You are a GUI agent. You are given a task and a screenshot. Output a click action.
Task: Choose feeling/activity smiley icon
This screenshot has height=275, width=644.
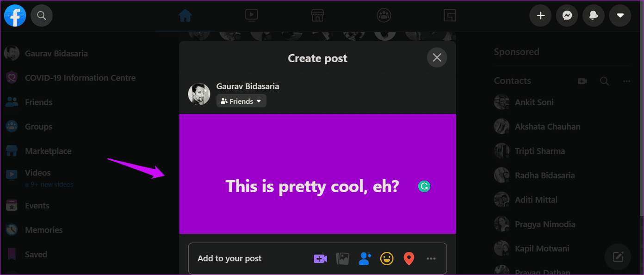(x=387, y=258)
